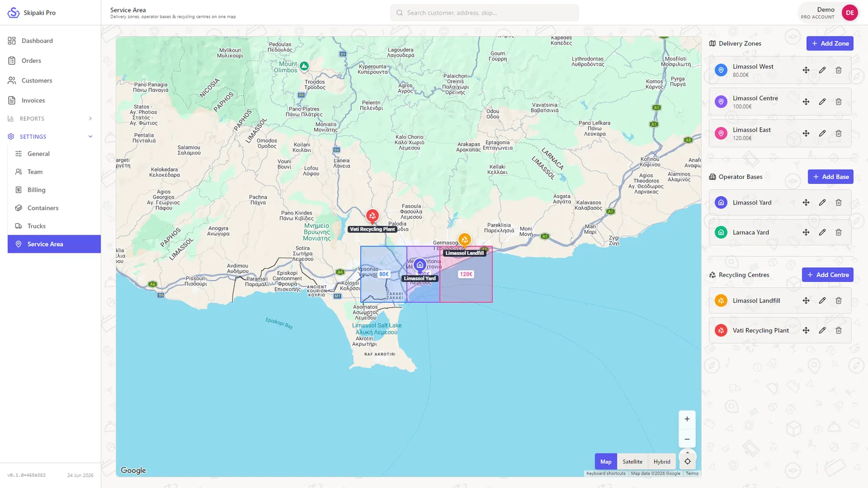Delete the Larnaca Yard base
This screenshot has width=868, height=488.
839,232
